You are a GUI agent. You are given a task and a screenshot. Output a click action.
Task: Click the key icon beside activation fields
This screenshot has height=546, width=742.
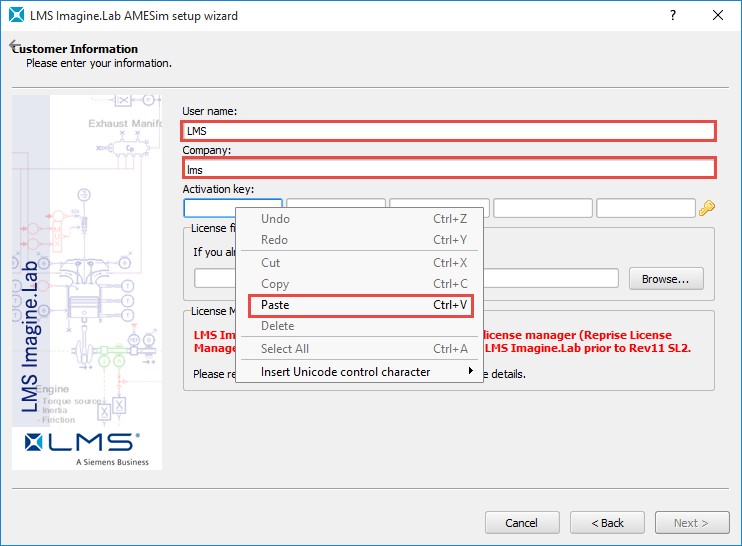click(706, 208)
